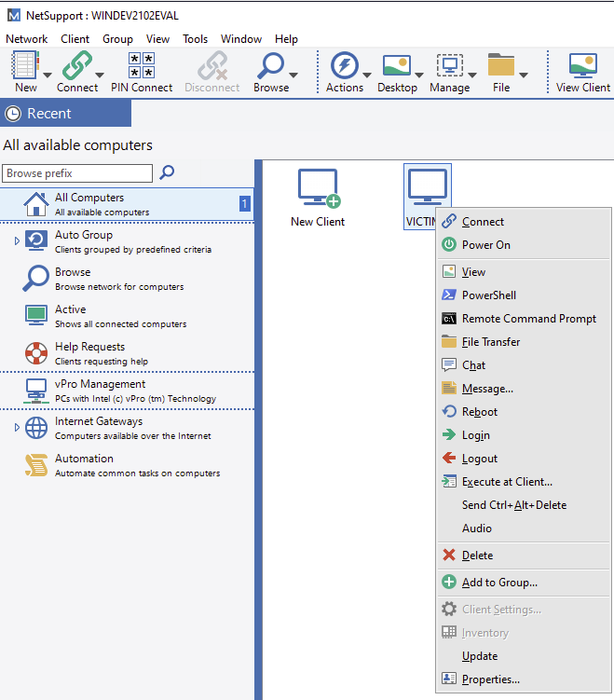Choose Connect in the context menu
Screen dimensions: 614x700
tap(524, 222)
